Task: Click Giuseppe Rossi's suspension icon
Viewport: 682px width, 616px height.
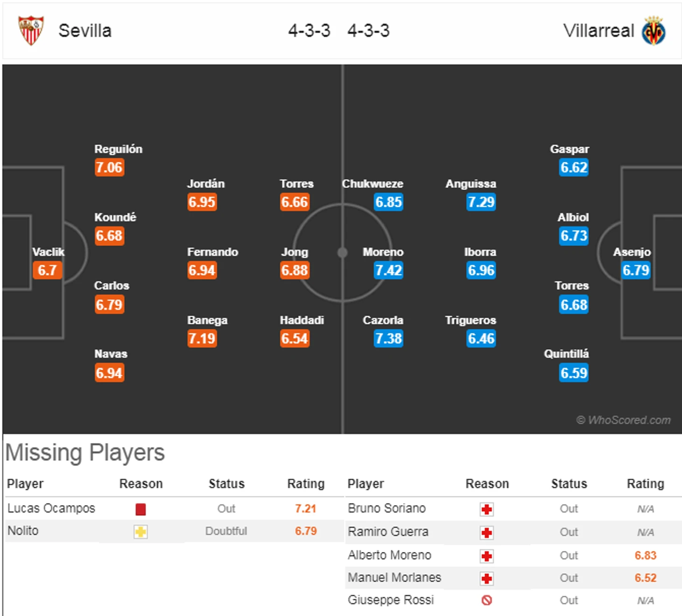Action: 487,601
